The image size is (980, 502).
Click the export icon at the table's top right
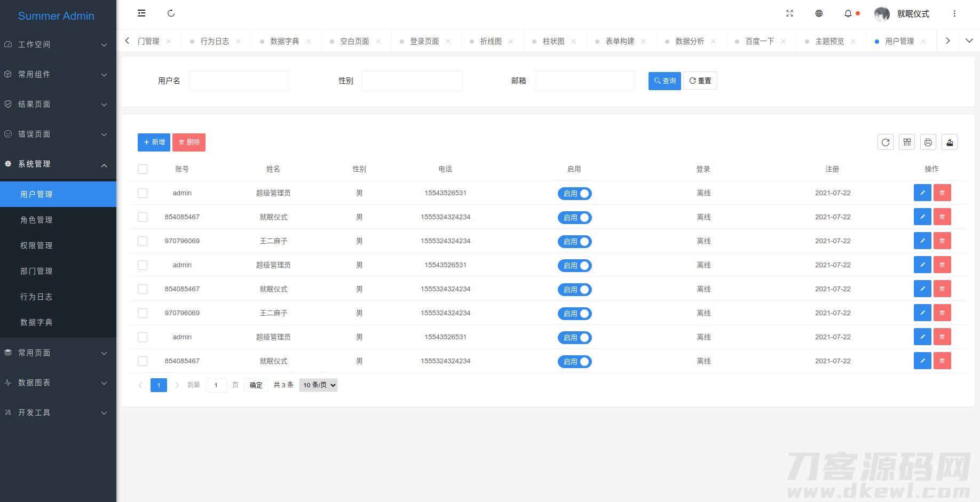click(x=949, y=142)
